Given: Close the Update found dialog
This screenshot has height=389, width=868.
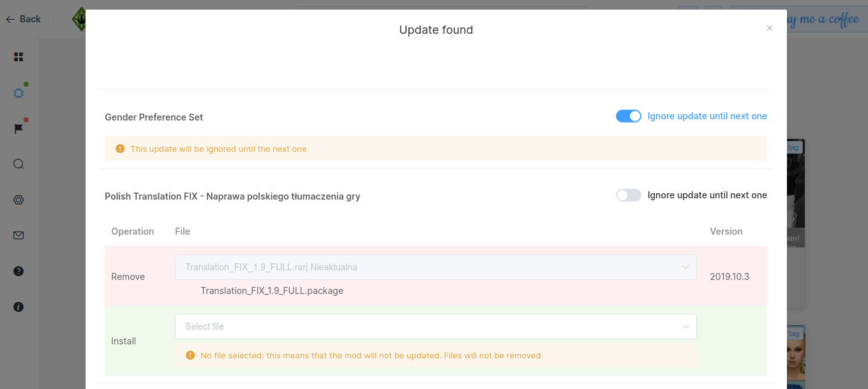Looking at the screenshot, I should coord(769,28).
